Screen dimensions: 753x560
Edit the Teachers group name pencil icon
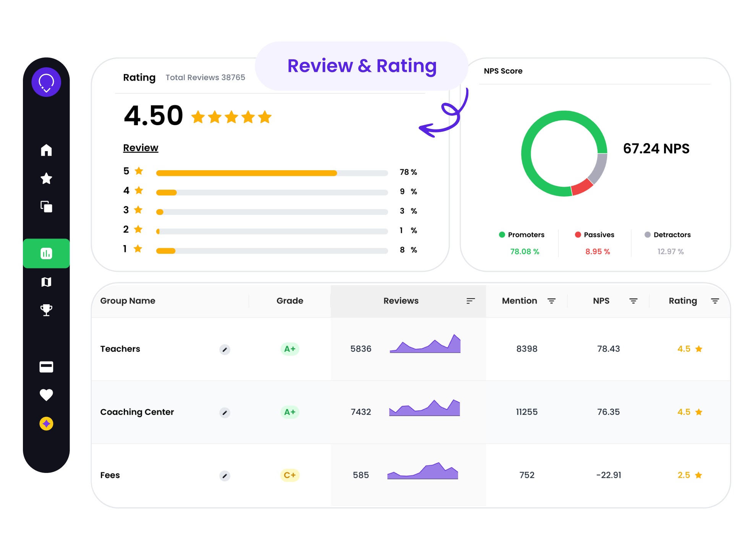coord(225,349)
